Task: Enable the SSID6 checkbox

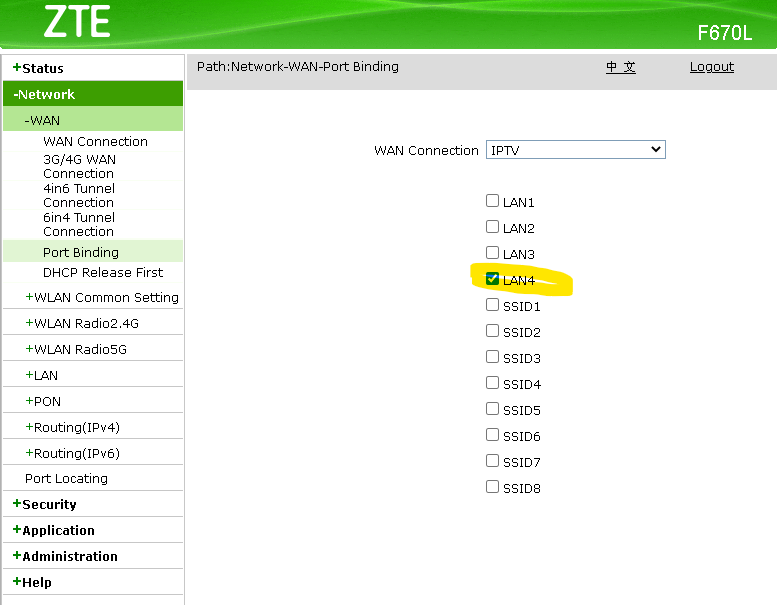Action: click(x=492, y=435)
